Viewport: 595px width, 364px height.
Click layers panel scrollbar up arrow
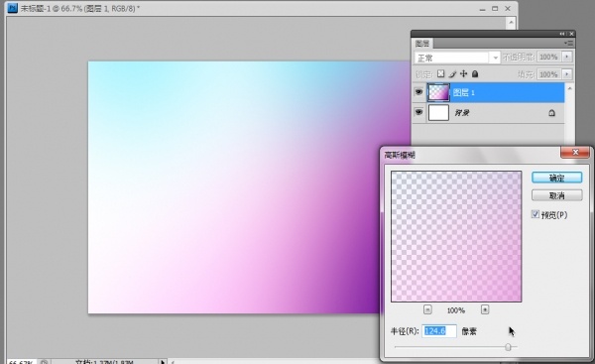pos(569,88)
